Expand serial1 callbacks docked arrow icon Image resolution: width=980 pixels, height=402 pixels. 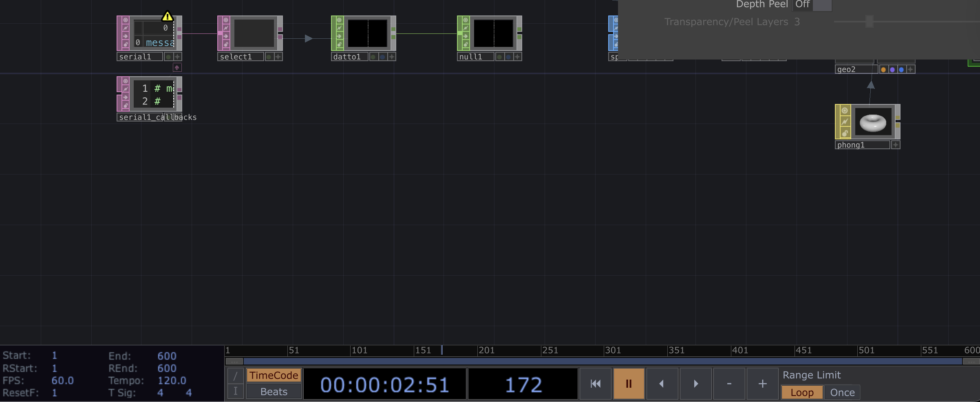pos(177,68)
